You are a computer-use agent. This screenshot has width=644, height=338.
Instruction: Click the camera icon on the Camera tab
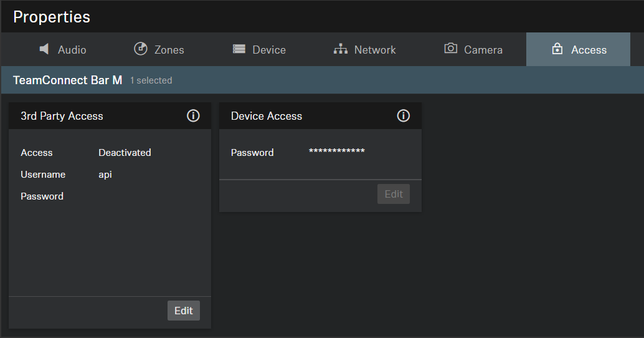tap(450, 49)
